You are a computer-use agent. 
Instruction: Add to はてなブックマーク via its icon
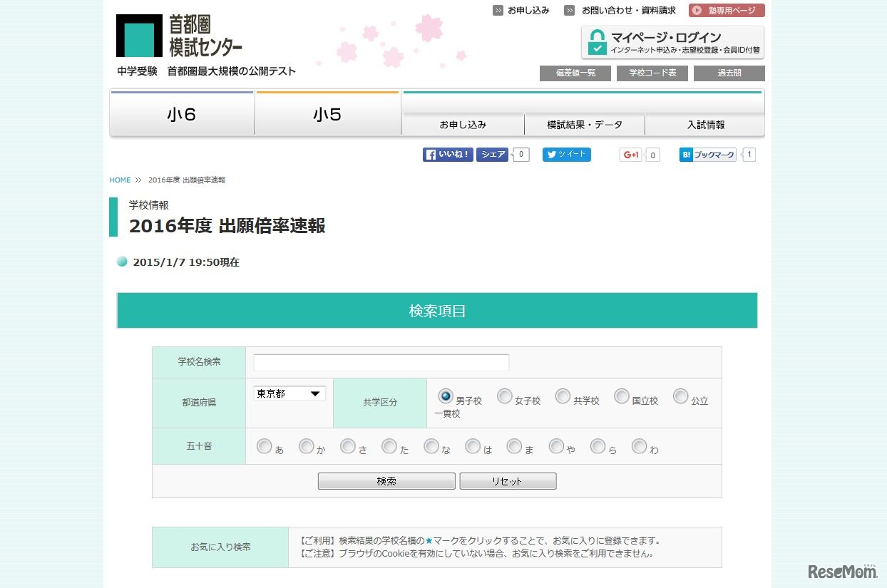(x=707, y=154)
